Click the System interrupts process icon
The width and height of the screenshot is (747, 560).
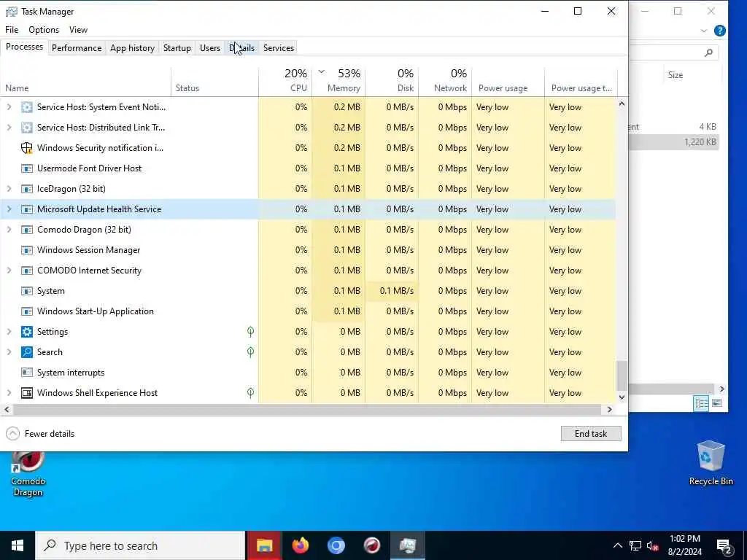click(27, 373)
